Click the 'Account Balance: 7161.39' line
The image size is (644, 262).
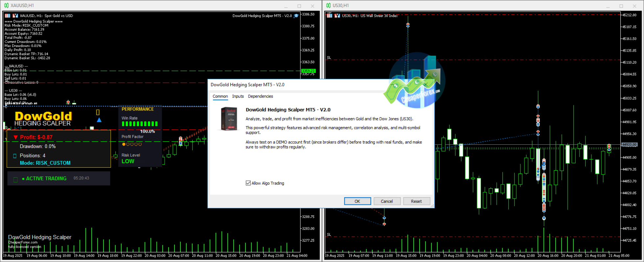24,30
